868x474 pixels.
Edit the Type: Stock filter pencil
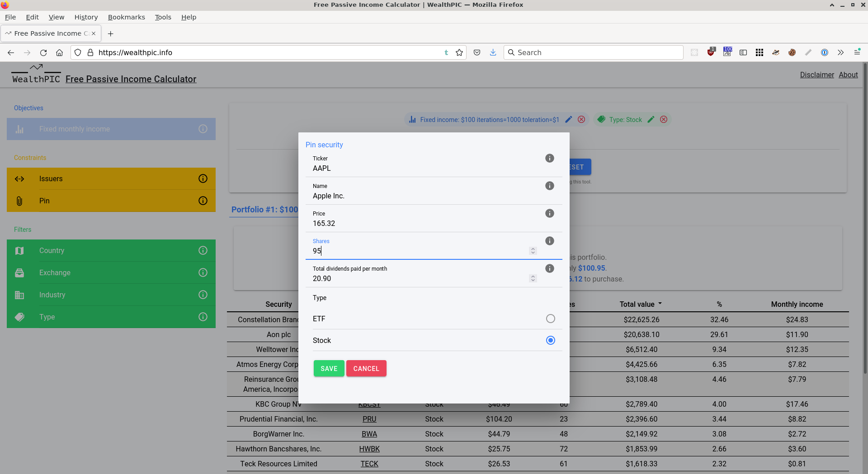(651, 119)
